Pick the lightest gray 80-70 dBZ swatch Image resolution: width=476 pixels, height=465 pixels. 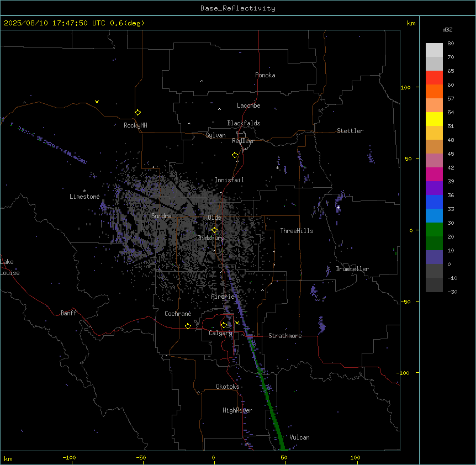coord(434,50)
